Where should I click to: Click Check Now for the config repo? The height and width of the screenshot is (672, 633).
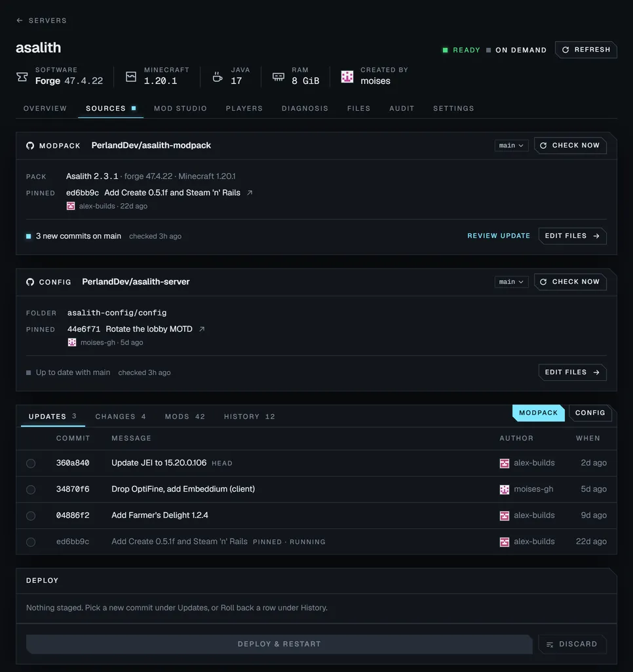point(570,281)
